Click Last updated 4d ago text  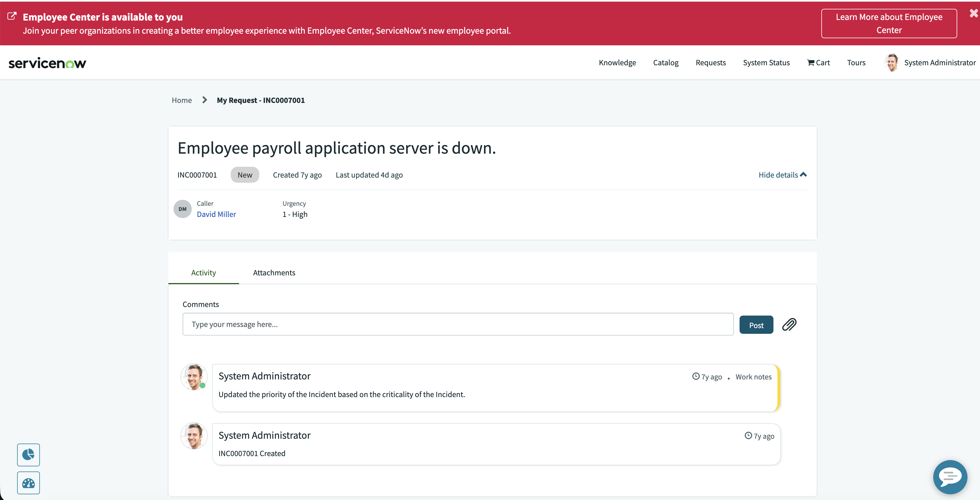click(x=369, y=175)
